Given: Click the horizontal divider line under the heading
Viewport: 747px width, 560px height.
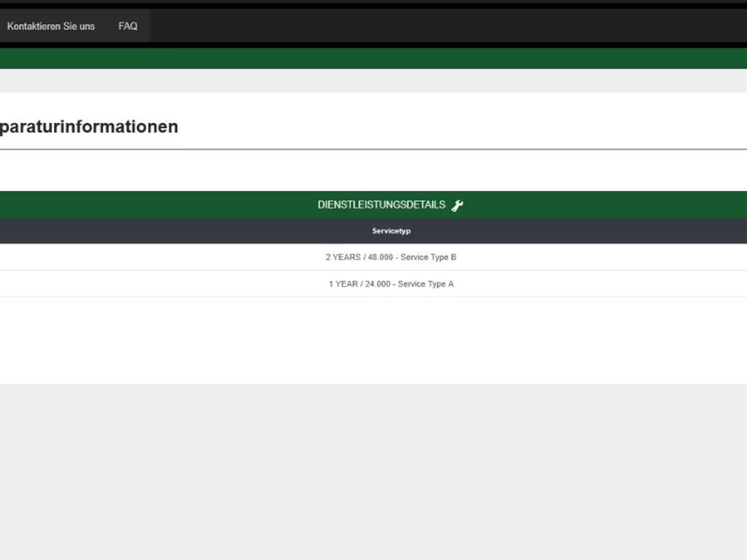Looking at the screenshot, I should point(373,149).
